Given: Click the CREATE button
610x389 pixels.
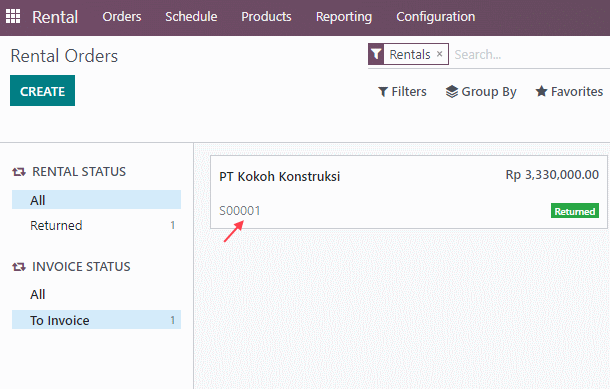Looking at the screenshot, I should (x=42, y=91).
